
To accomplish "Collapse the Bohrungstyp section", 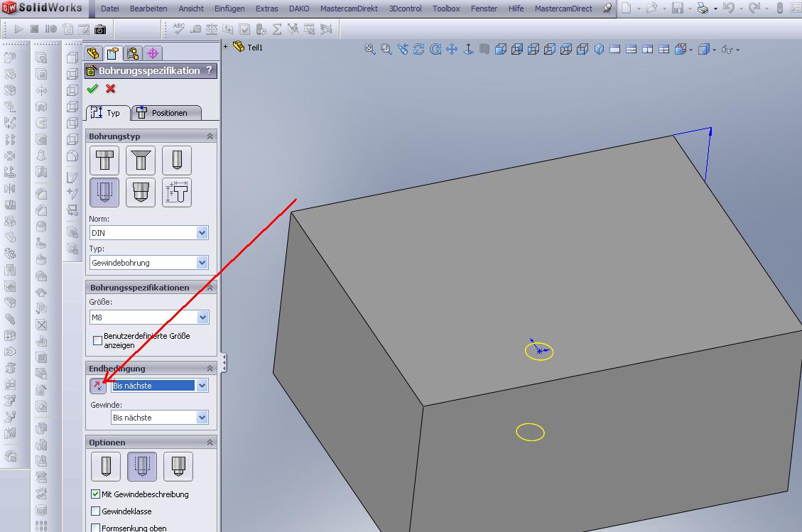I will [210, 136].
